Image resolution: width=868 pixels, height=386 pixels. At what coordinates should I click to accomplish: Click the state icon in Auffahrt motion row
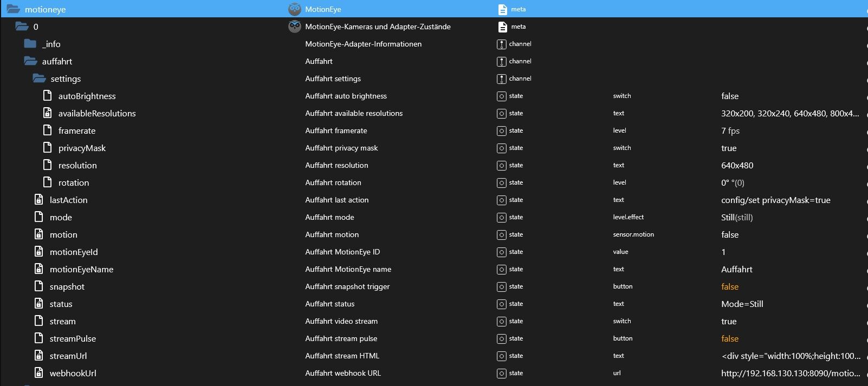coord(502,234)
